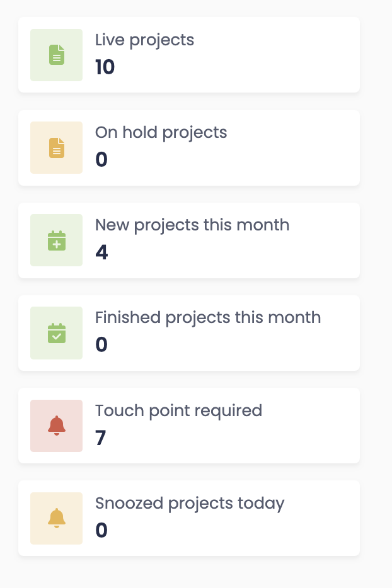
Task: Click the Finished projects count of 0
Action: click(x=101, y=345)
